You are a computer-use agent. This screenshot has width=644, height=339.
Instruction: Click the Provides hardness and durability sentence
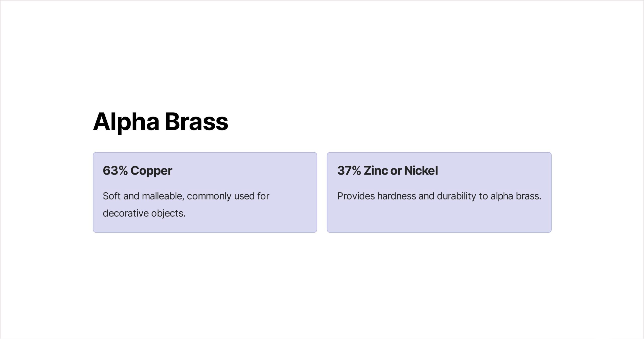click(x=439, y=196)
